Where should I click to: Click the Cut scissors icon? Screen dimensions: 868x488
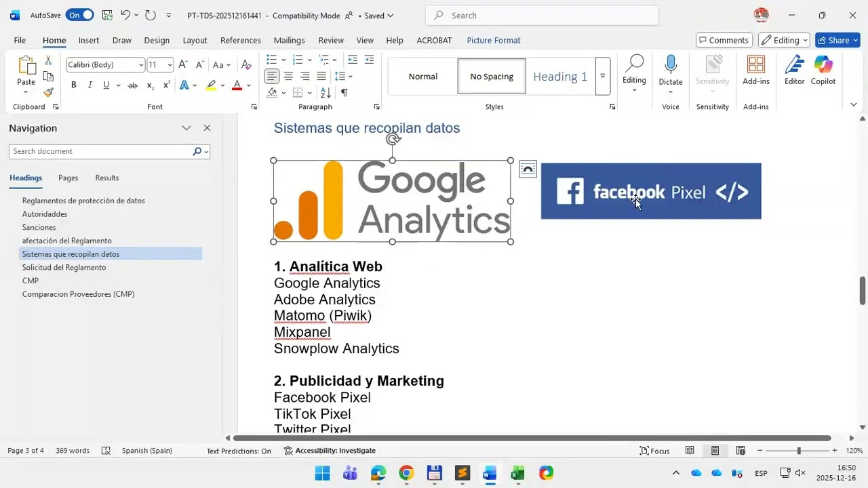48,60
